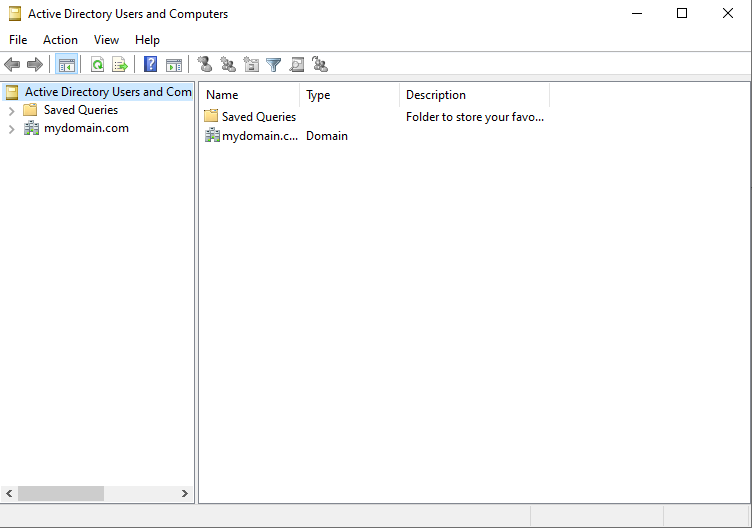Open the File menu

18,40
